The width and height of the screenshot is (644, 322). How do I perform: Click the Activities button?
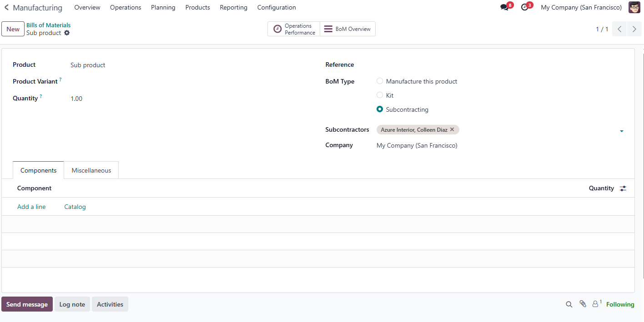pos(110,304)
